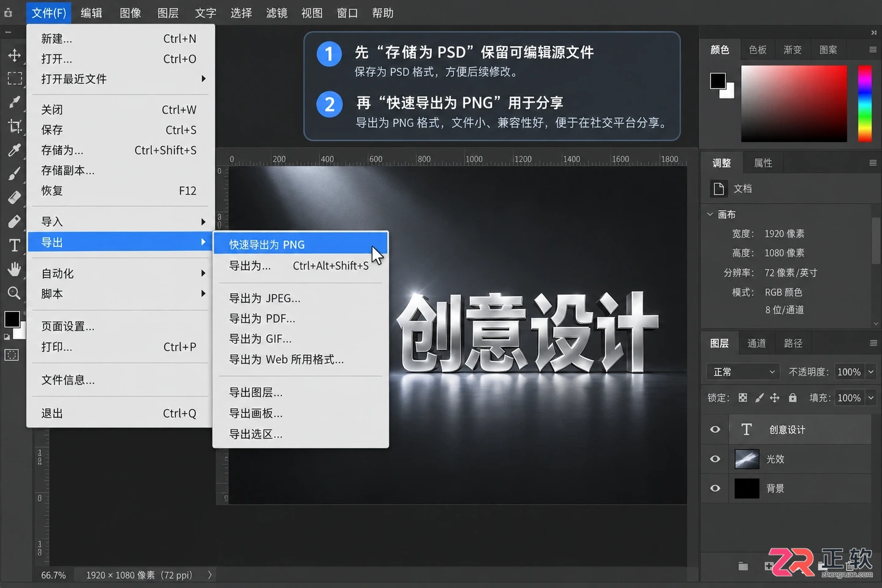Open the 图像 menu

click(130, 13)
